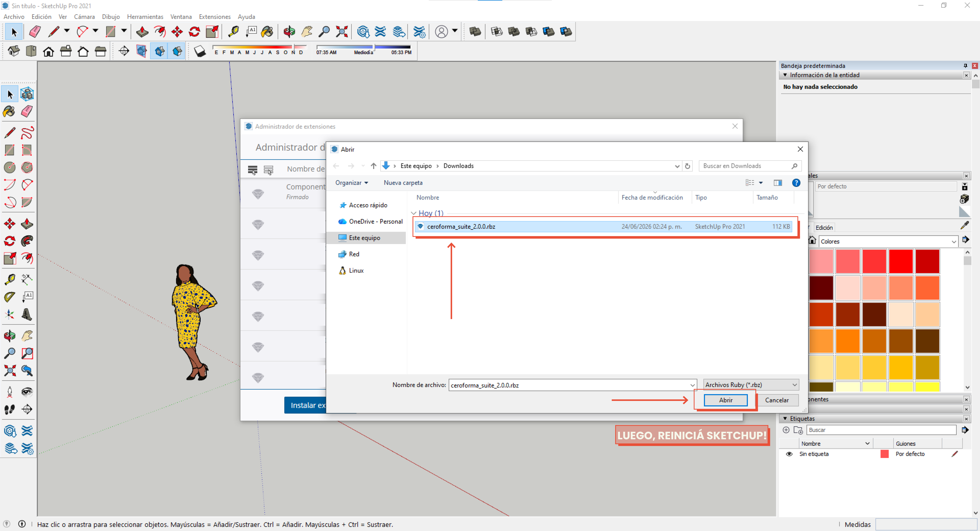
Task: Select the Eraser tool in top toolbar
Action: [35, 32]
